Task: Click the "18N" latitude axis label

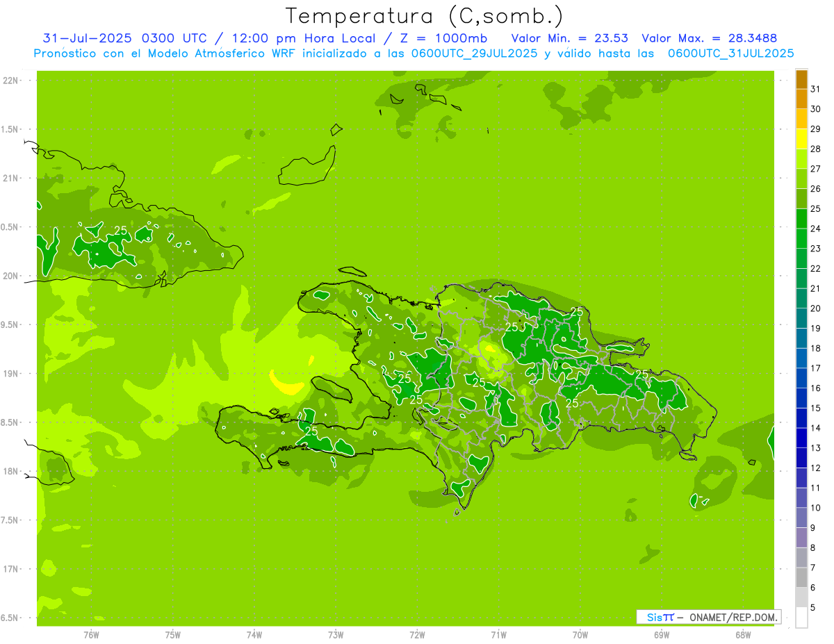Action: (x=10, y=471)
